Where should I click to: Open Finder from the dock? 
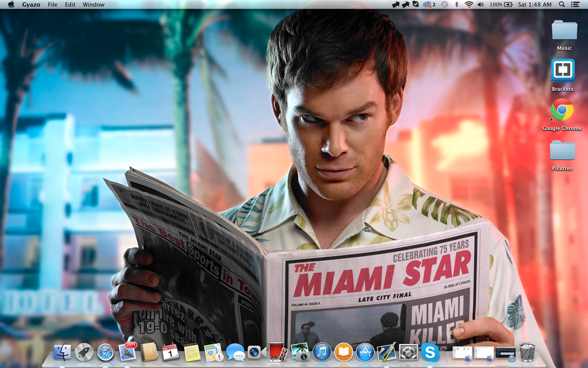[x=62, y=352]
